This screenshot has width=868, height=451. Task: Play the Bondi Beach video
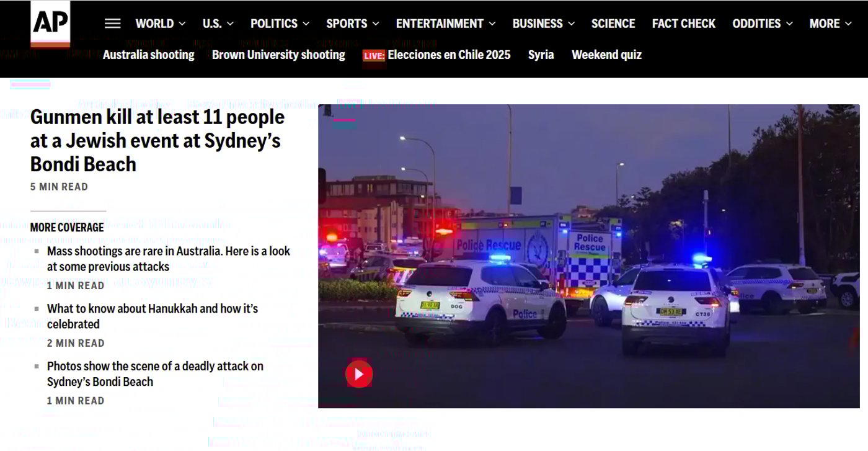pos(358,374)
